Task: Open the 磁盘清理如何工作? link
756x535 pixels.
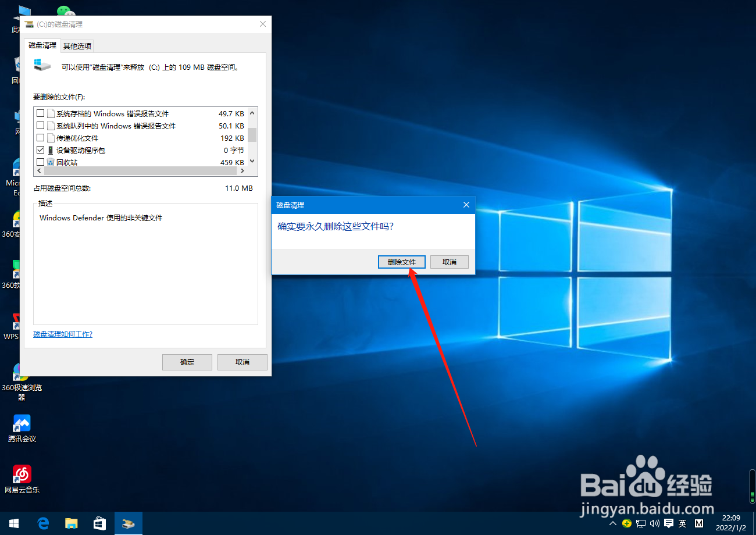Action: point(63,334)
